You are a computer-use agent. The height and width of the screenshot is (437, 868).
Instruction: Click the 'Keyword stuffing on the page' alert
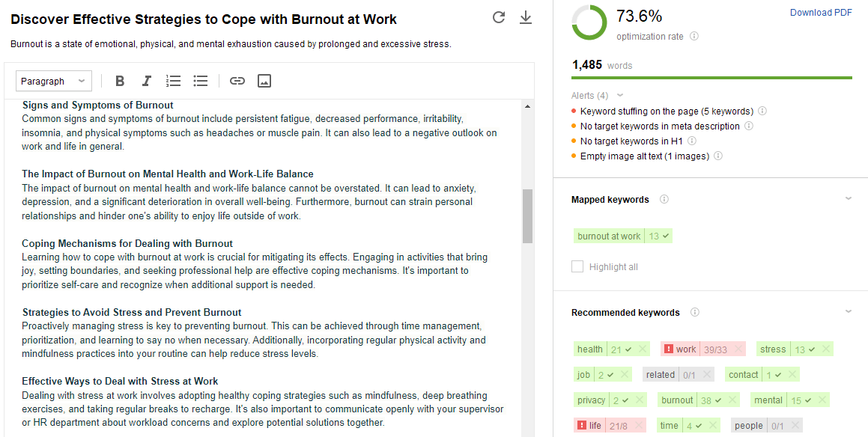coord(667,111)
